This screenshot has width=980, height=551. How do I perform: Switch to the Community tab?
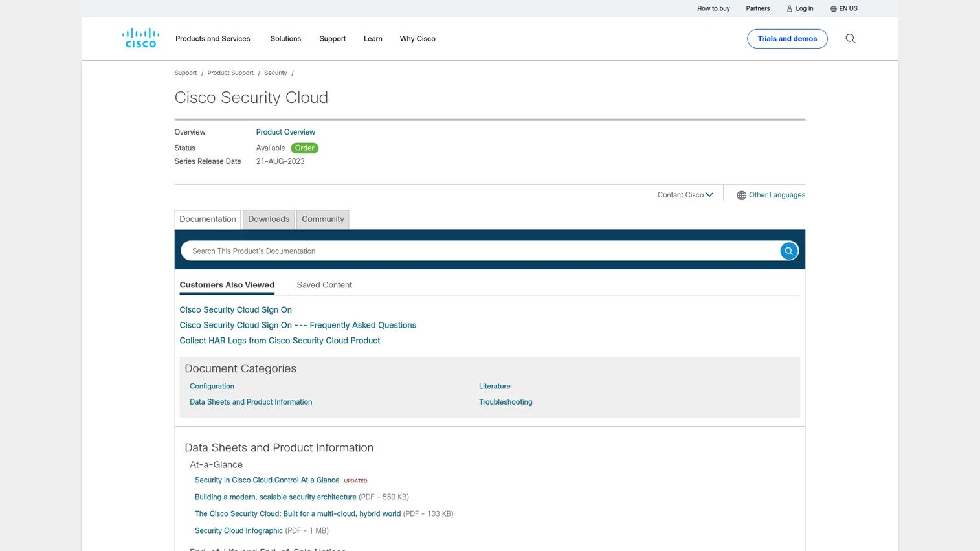pyautogui.click(x=323, y=219)
